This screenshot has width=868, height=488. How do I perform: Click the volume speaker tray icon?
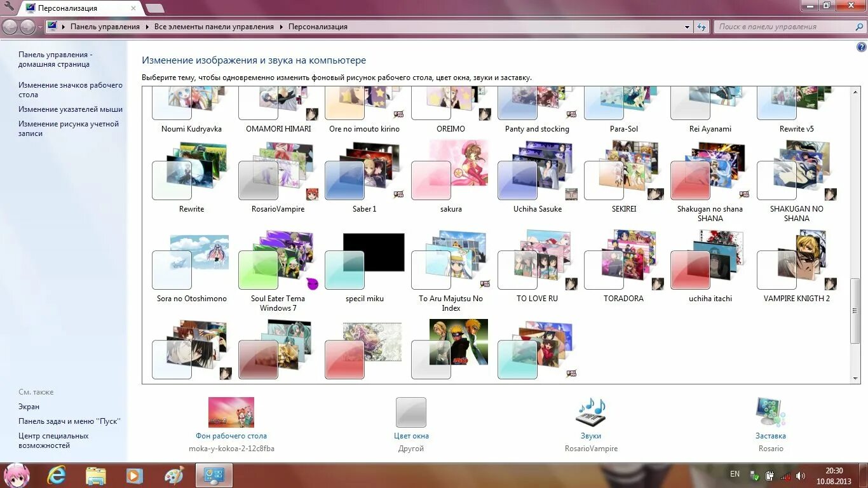(801, 475)
